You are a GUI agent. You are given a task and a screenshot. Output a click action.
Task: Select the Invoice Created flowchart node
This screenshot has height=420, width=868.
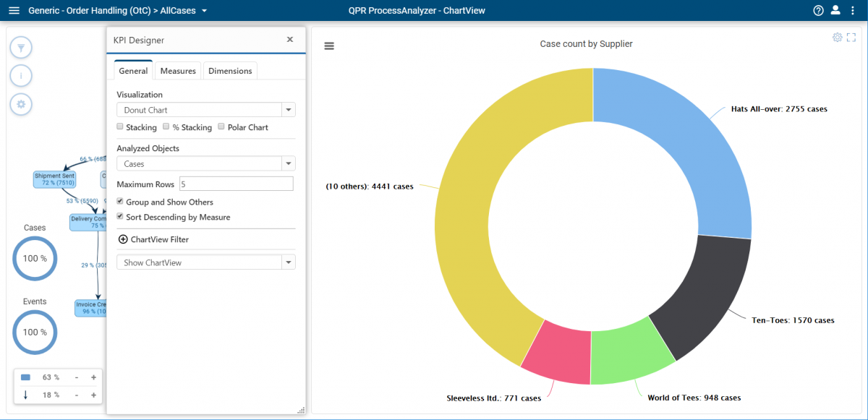pyautogui.click(x=91, y=308)
